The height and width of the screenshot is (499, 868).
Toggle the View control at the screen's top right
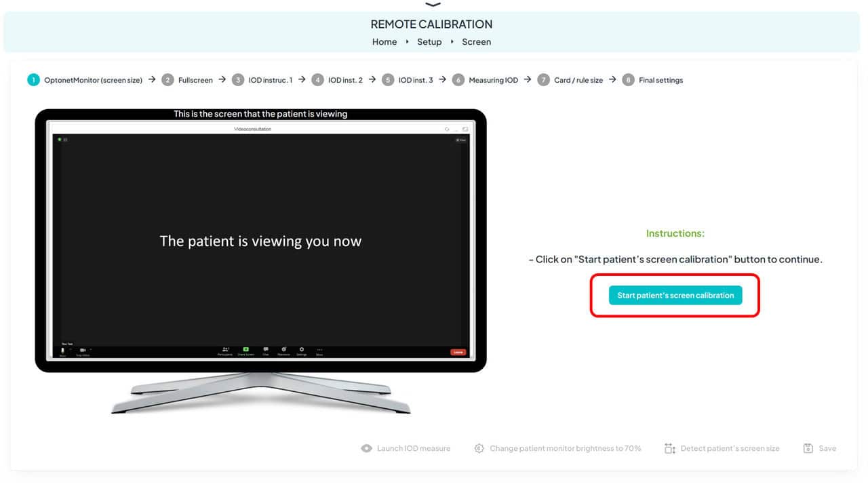coord(461,139)
